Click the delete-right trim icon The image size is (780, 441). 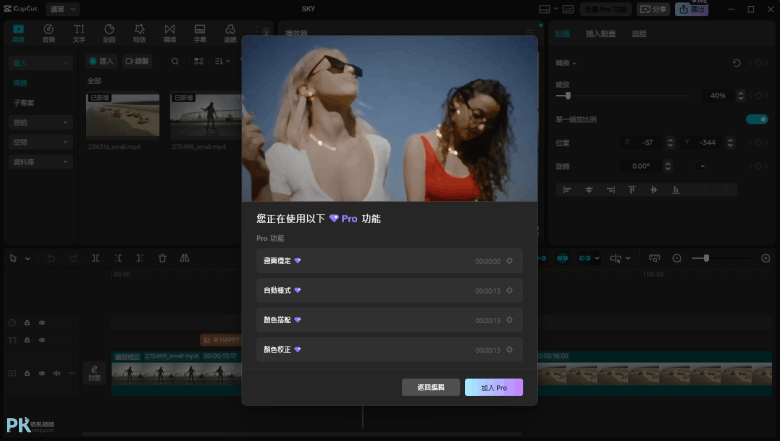pyautogui.click(x=140, y=258)
